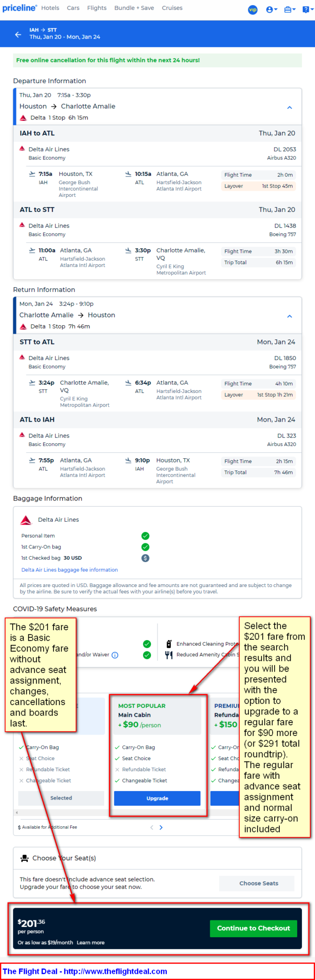The width and height of the screenshot is (315, 980).
Task: Click the previous arrow in fare carousel
Action: (x=151, y=827)
